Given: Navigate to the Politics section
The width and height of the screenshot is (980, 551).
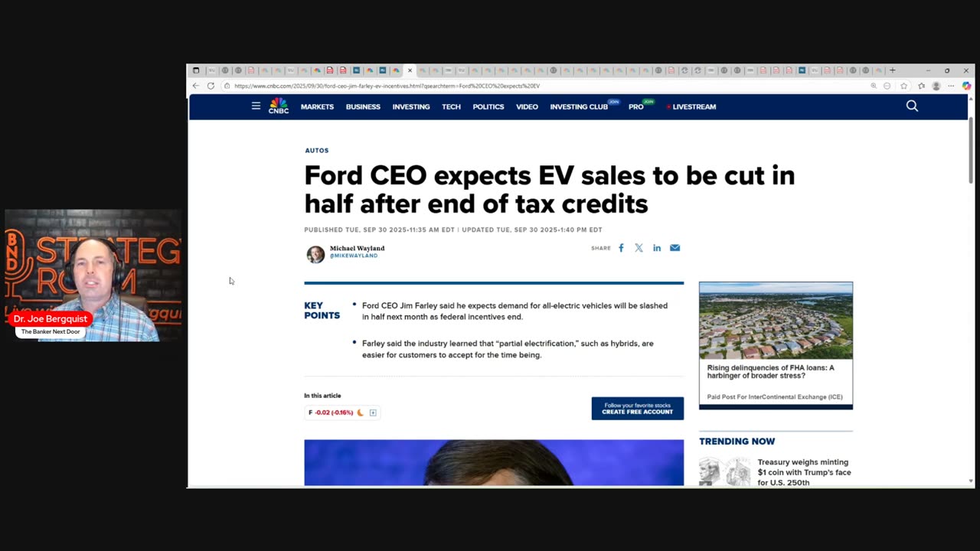Looking at the screenshot, I should tap(488, 107).
